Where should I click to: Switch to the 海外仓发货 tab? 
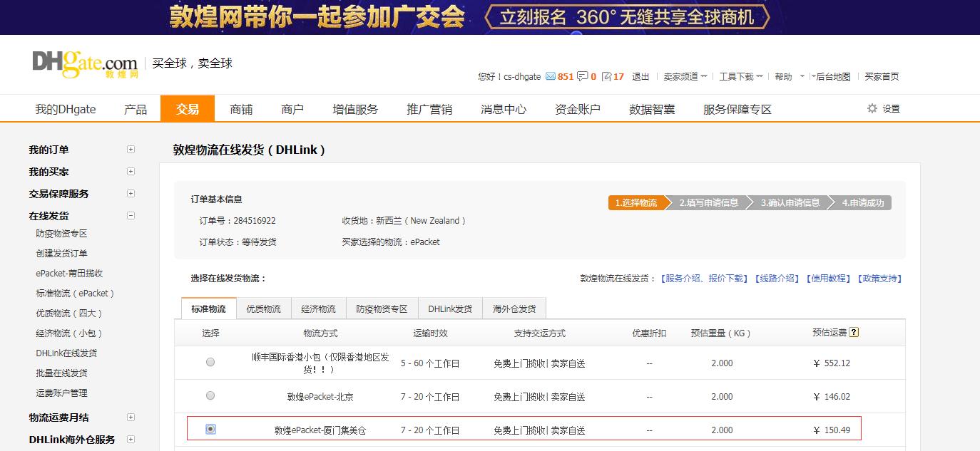(x=516, y=308)
